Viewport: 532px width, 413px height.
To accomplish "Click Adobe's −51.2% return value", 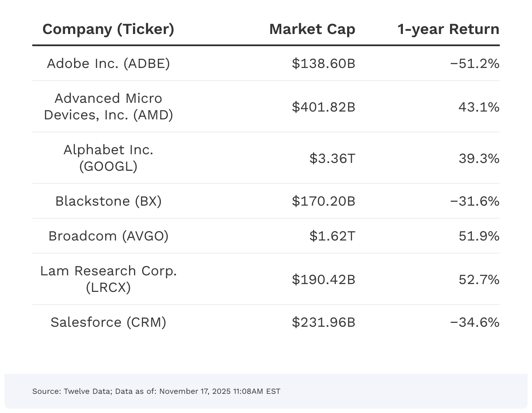I will 474,64.
